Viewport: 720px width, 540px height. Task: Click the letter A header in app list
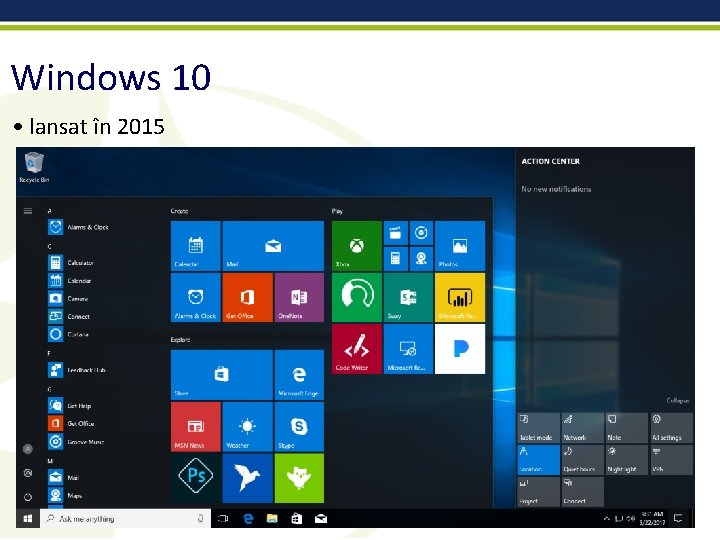pos(50,211)
